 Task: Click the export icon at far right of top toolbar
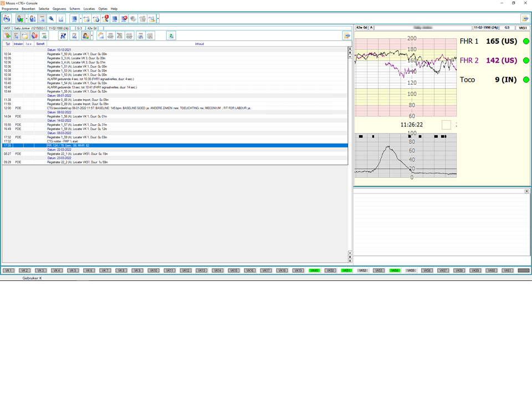525,19
